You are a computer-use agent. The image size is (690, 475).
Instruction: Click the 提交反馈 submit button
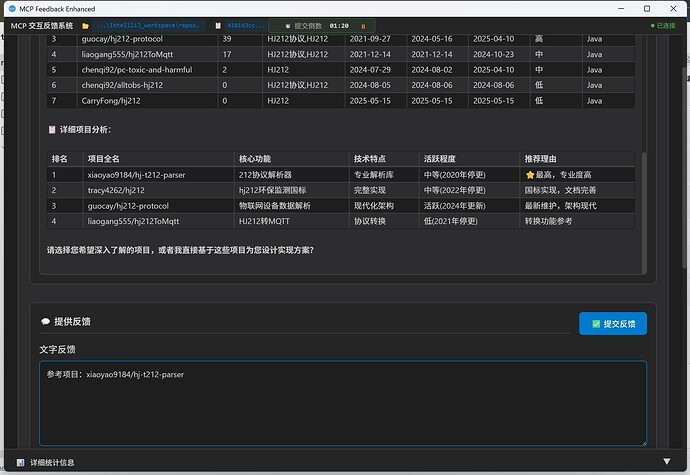click(613, 324)
